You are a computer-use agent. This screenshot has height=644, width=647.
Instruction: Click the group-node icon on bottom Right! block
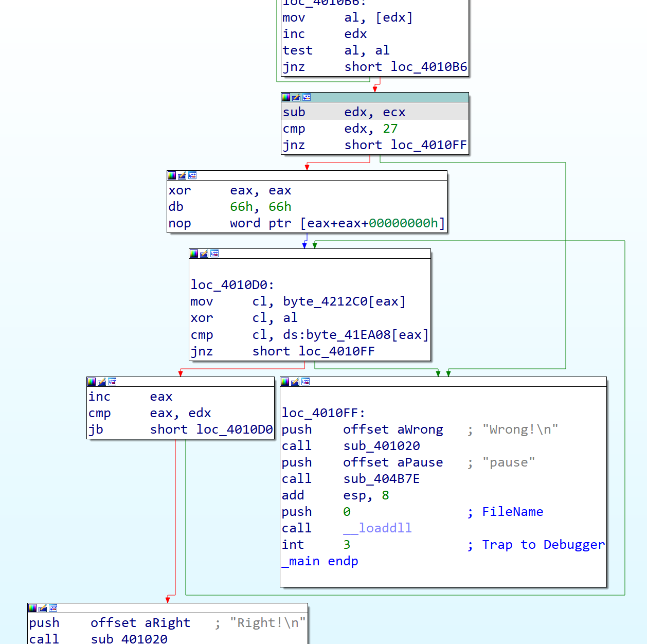click(53, 607)
